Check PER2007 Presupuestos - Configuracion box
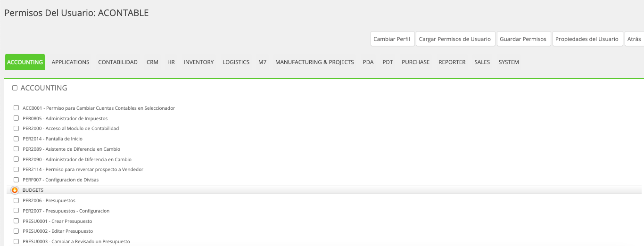 point(17,211)
